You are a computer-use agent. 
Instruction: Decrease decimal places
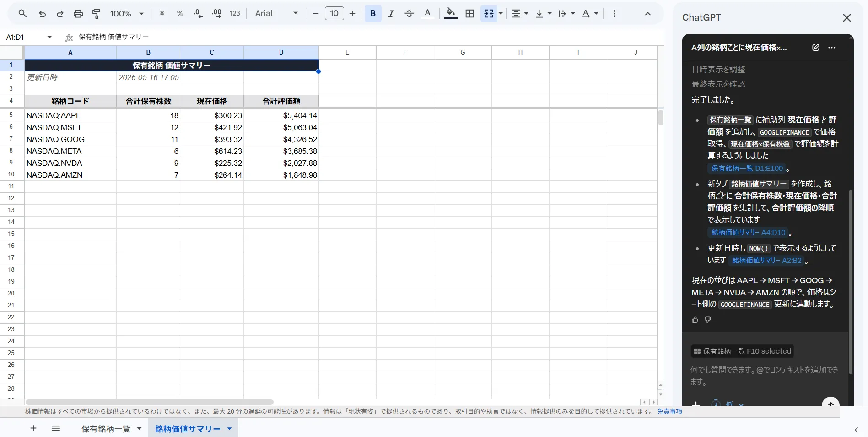tap(198, 14)
